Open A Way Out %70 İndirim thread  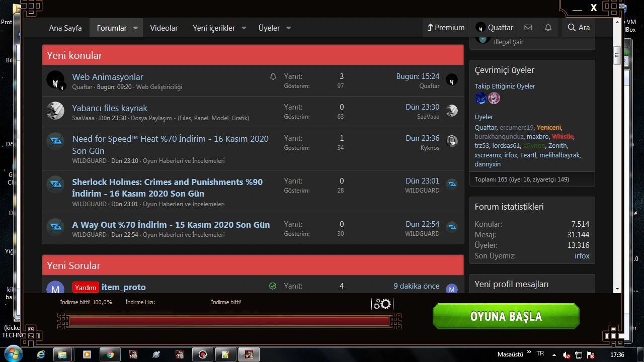pyautogui.click(x=171, y=225)
